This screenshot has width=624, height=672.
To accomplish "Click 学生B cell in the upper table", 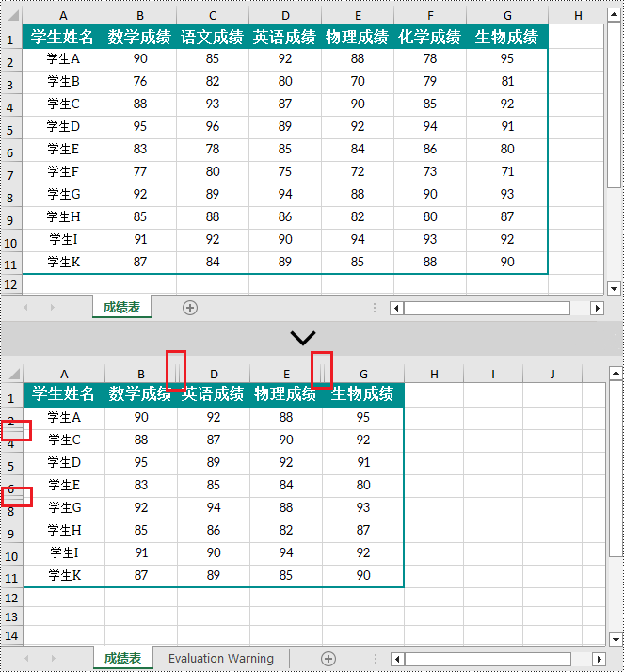I will [x=63, y=82].
